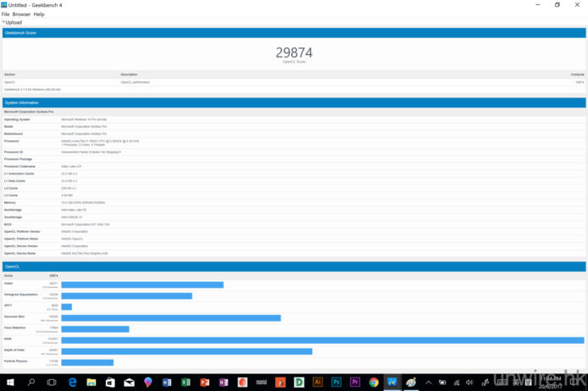Open Premiere Pro from the taskbar
The width and height of the screenshot is (588, 391).
[x=355, y=383]
